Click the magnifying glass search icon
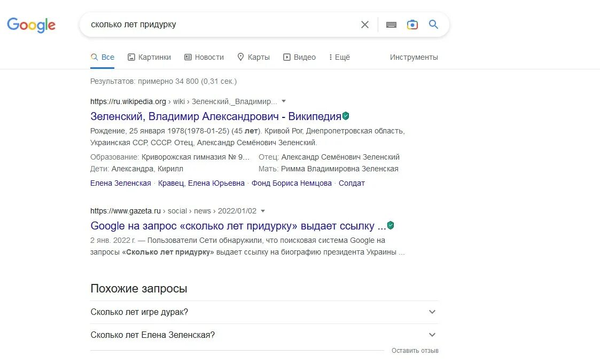Screen dimensions: 600x364 (x=433, y=25)
